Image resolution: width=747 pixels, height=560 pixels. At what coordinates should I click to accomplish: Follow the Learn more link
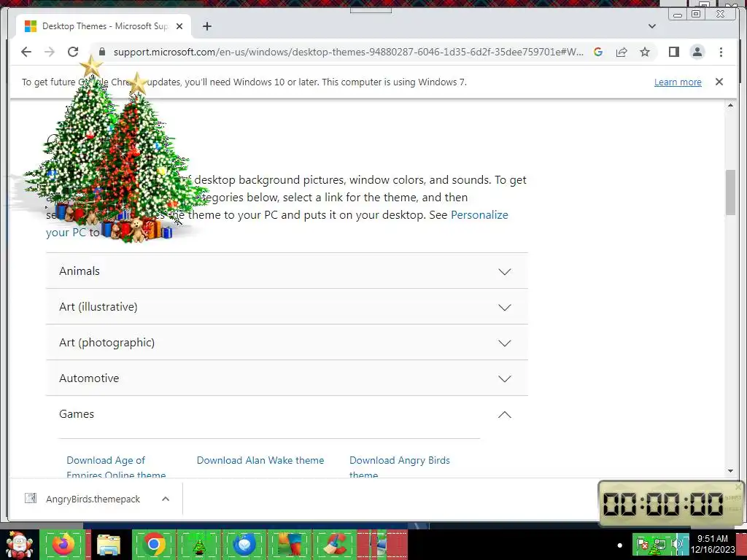tap(678, 82)
